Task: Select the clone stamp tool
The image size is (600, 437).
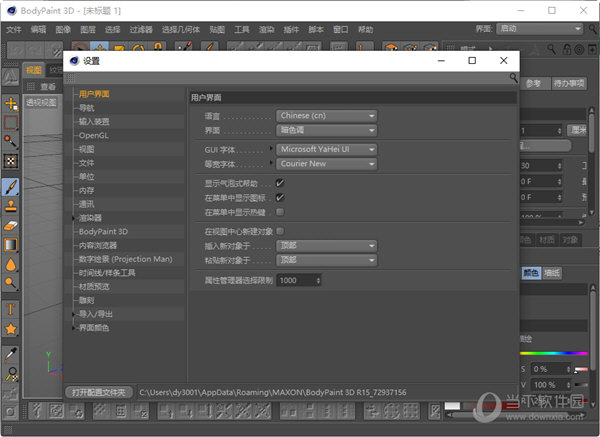Action: pyautogui.click(x=11, y=206)
